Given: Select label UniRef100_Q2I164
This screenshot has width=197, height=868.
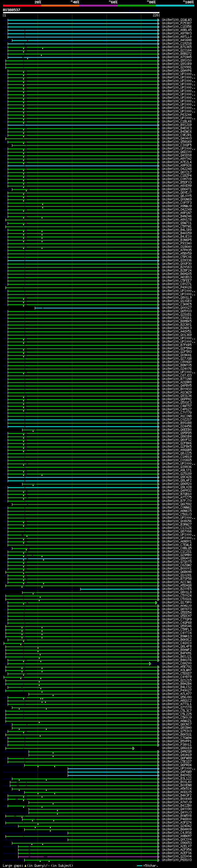Looking at the screenshot, I should [x=177, y=50].
